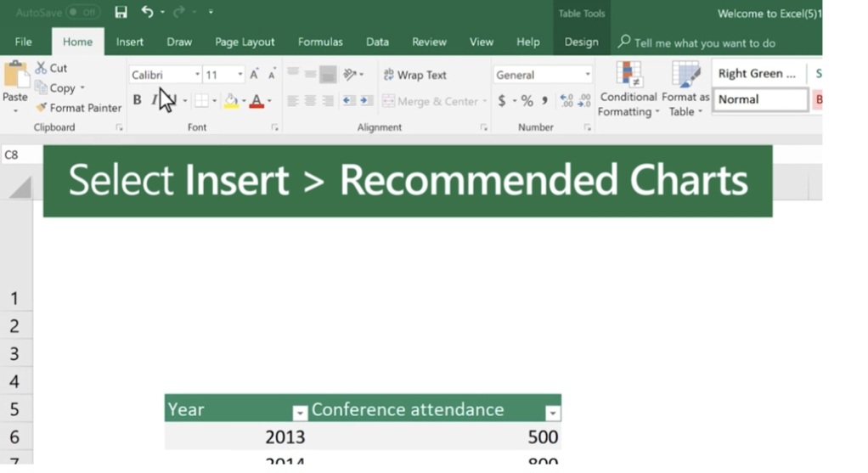This screenshot has height=473, width=868.
Task: Click the Decrease Font Size icon
Action: click(x=272, y=74)
